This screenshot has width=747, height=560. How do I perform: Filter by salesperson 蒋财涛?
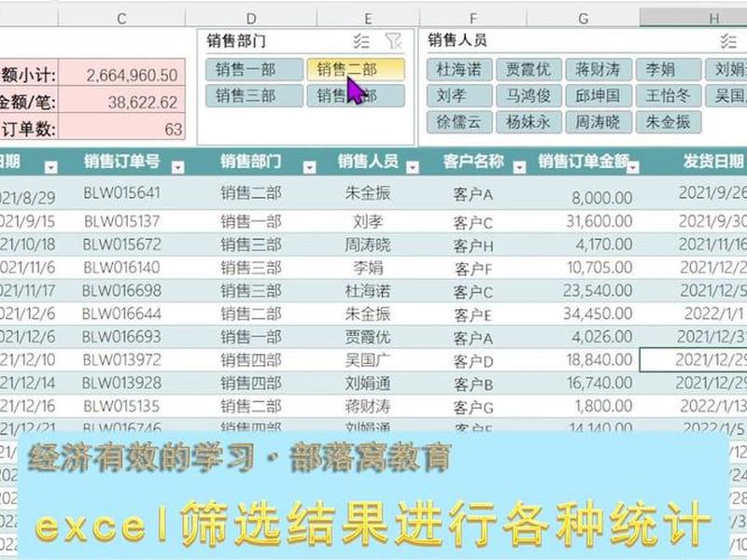click(599, 69)
